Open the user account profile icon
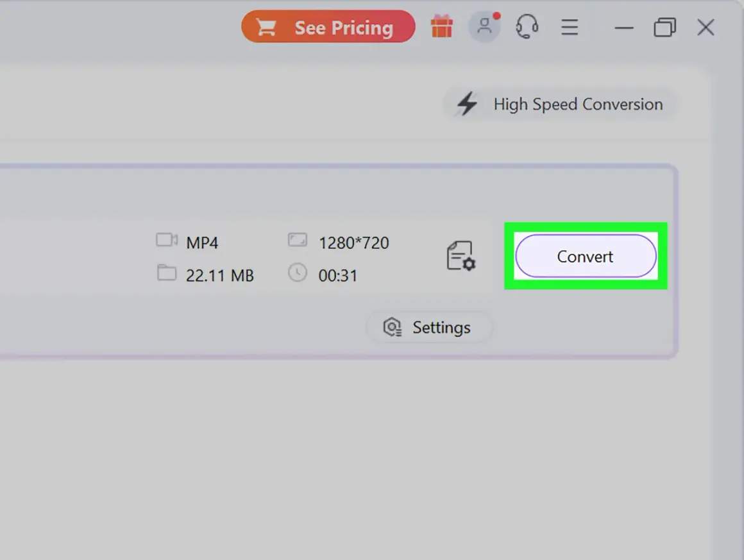 tap(484, 26)
